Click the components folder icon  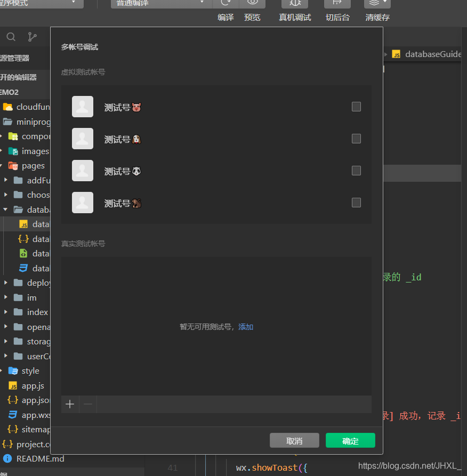tap(13, 136)
